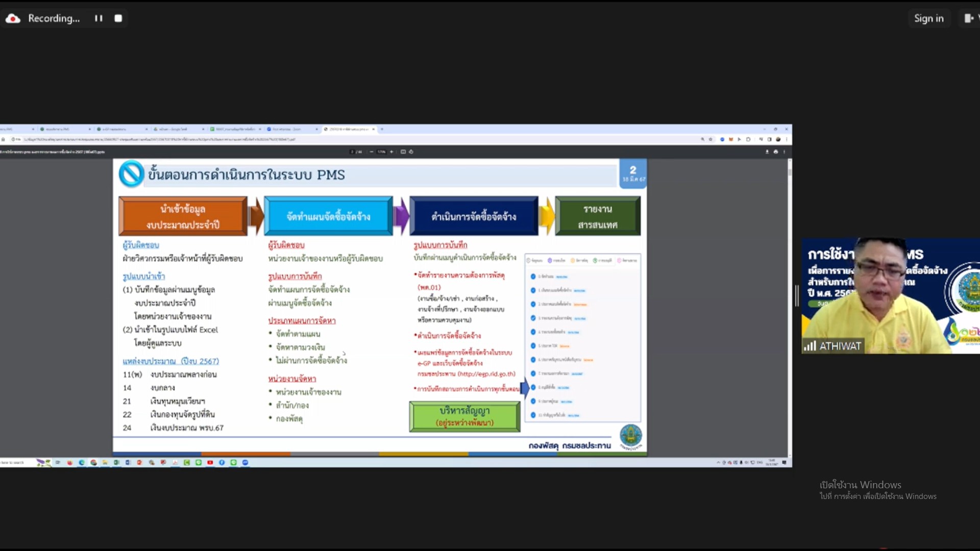Click the green 'รายงานสารสนเทศ' box
980x551 pixels.
tap(598, 216)
